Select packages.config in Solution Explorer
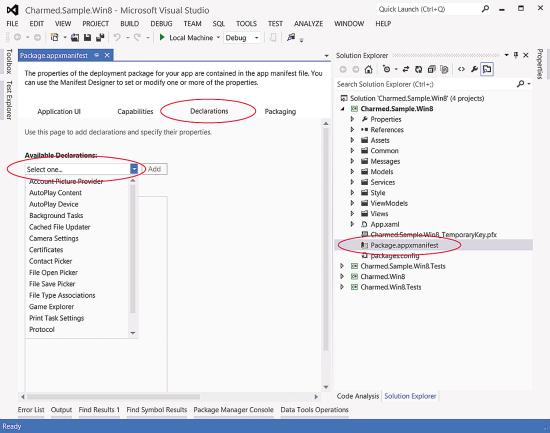This screenshot has width=550, height=433. pyautogui.click(x=395, y=255)
